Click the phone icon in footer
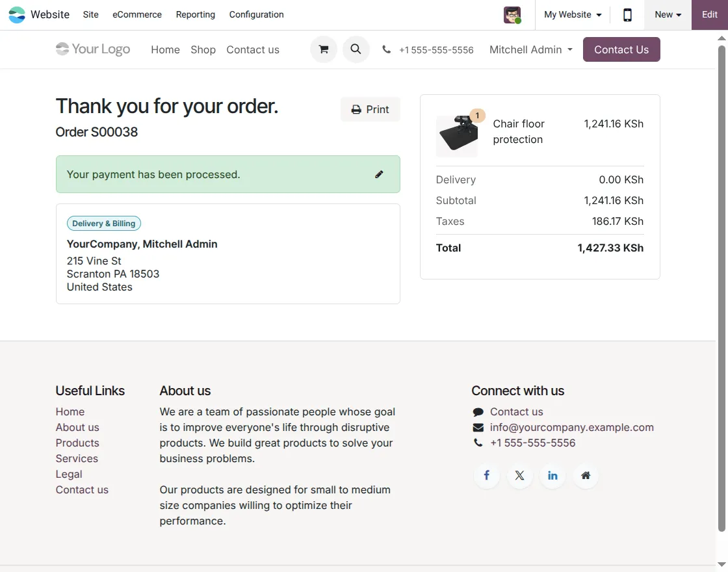Screen dimensions: 728x572 click(x=478, y=443)
